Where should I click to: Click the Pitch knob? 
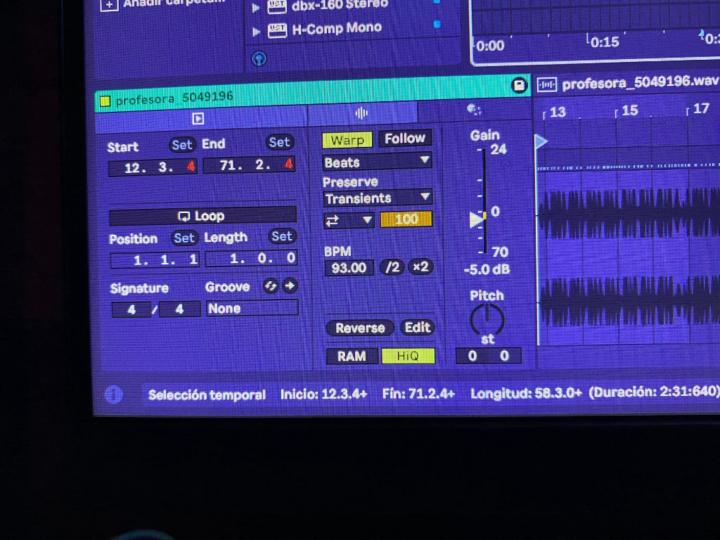click(x=487, y=319)
